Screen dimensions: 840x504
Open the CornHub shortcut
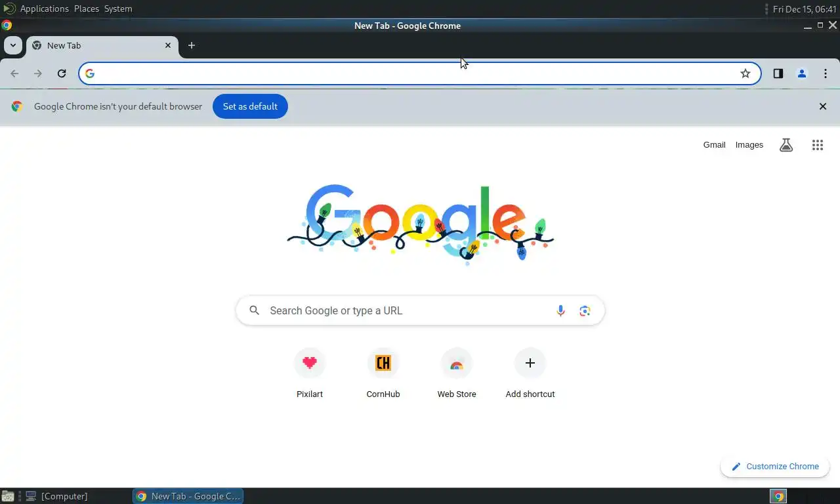pyautogui.click(x=383, y=373)
